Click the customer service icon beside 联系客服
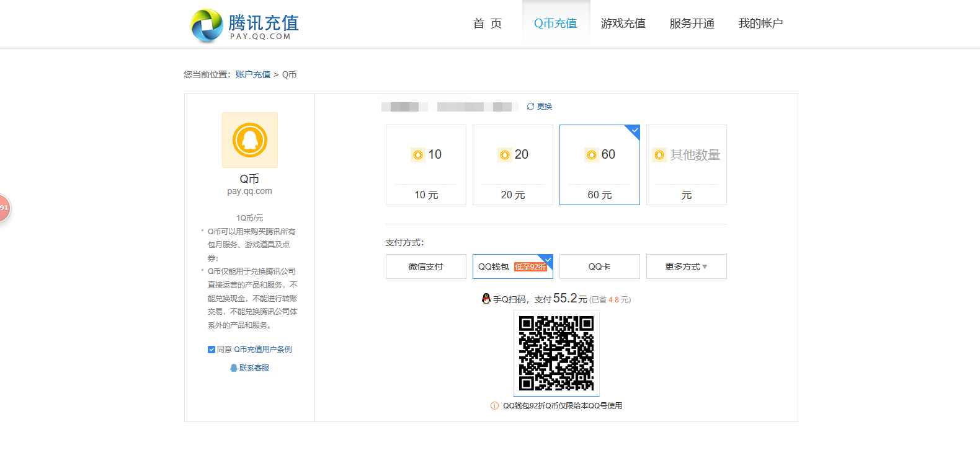This screenshot has height=471, width=980. [x=234, y=368]
